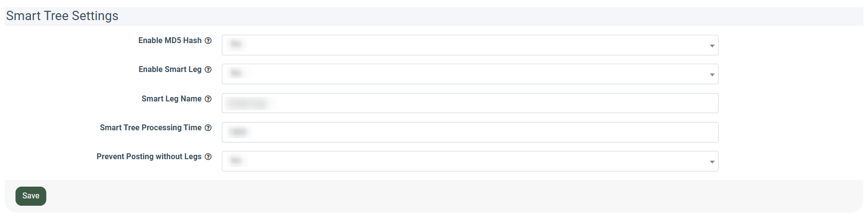The width and height of the screenshot is (868, 217).
Task: Select the blurred value in Enable Smart Leg box
Action: [236, 73]
